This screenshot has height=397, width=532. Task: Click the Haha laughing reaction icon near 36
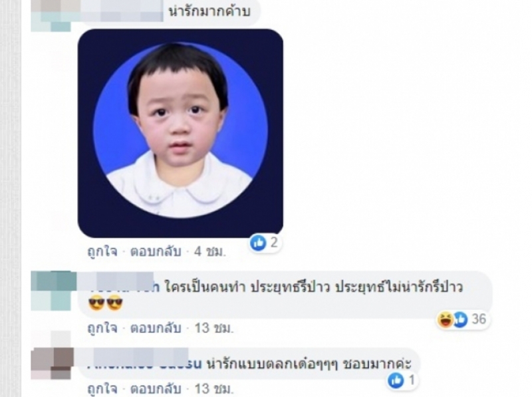click(x=445, y=320)
